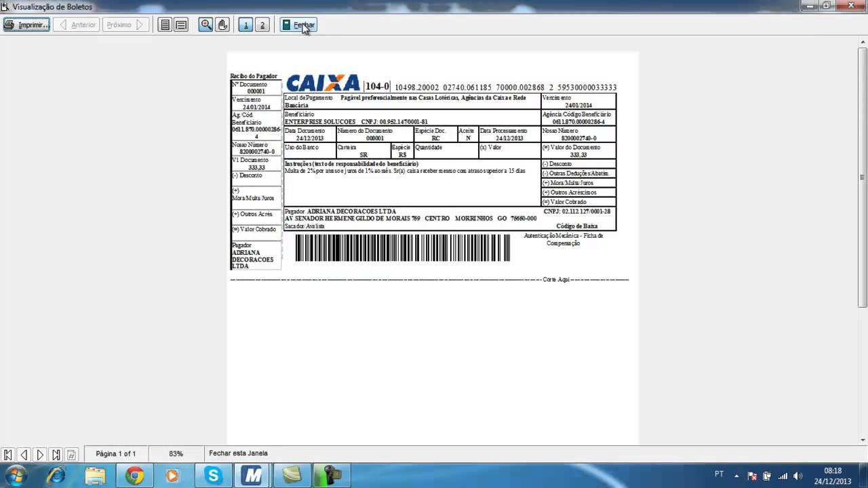Open the camera recorder taskbar icon
The width and height of the screenshot is (868, 488).
point(332,476)
